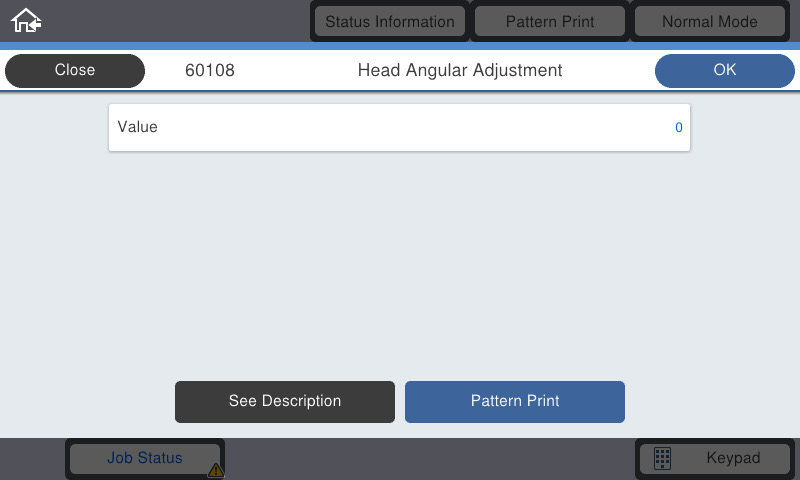This screenshot has height=480, width=800.
Task: Confirm with the OK button
Action: point(724,70)
